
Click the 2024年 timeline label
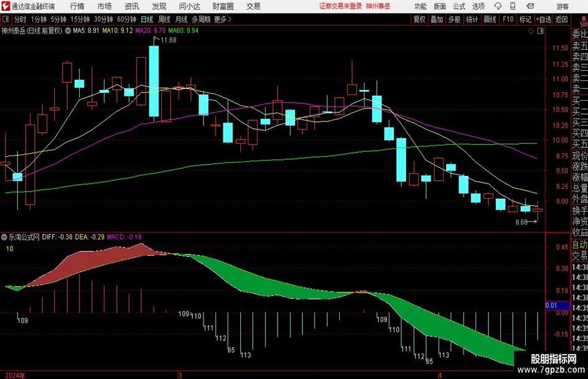pyautogui.click(x=16, y=375)
